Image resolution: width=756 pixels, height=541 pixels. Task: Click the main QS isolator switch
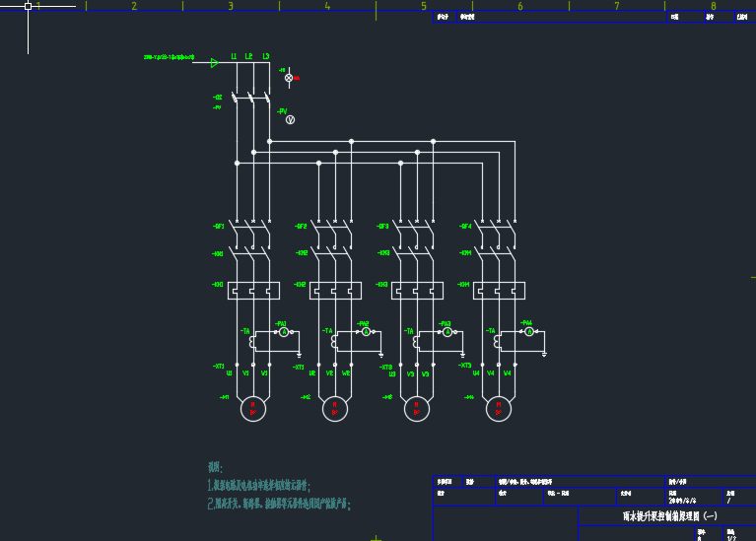[250, 97]
